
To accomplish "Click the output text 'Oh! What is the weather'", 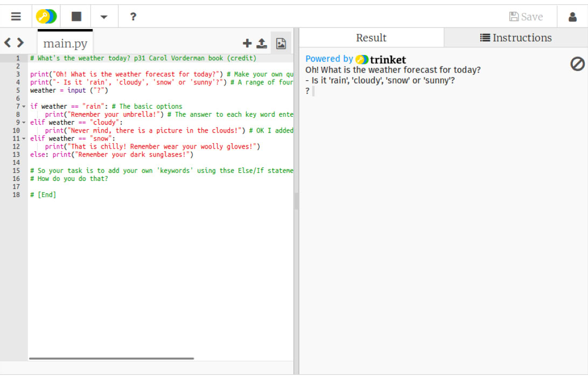I will (393, 70).
